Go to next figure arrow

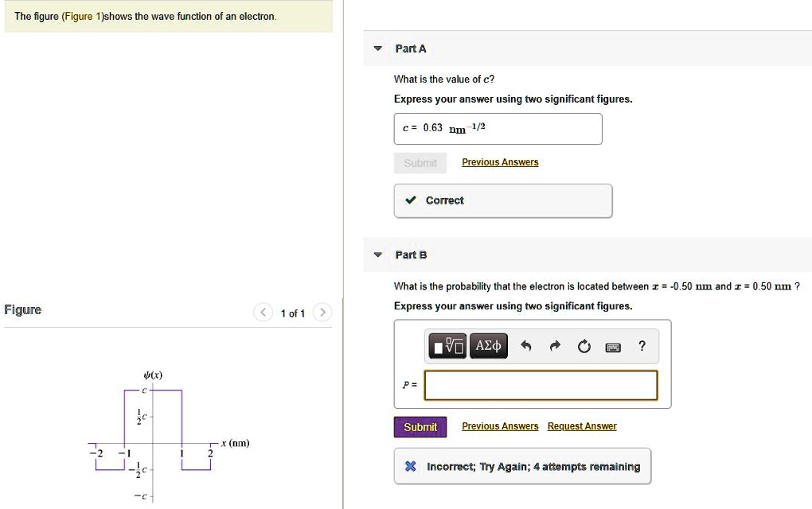coord(322,313)
